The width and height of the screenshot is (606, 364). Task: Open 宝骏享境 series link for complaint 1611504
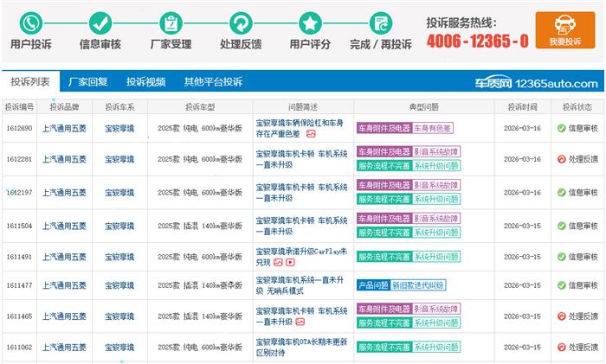pyautogui.click(x=119, y=226)
